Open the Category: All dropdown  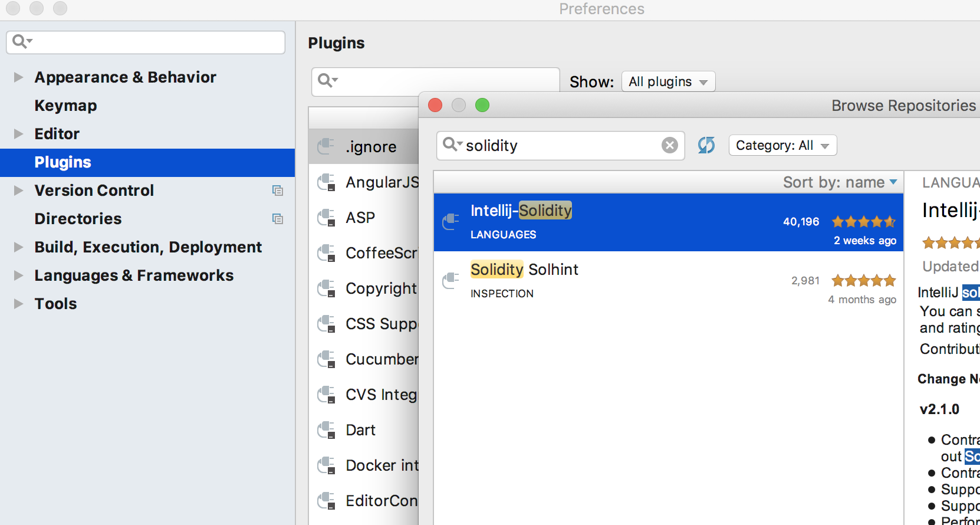point(782,145)
